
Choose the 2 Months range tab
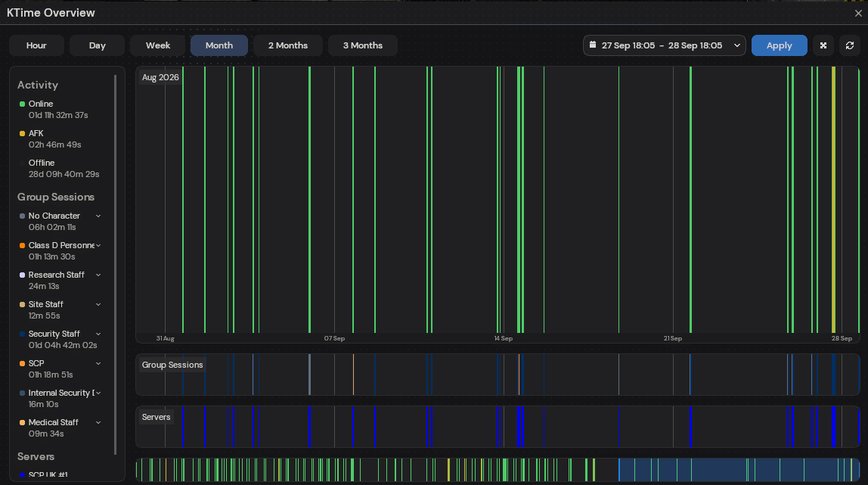[x=288, y=45]
